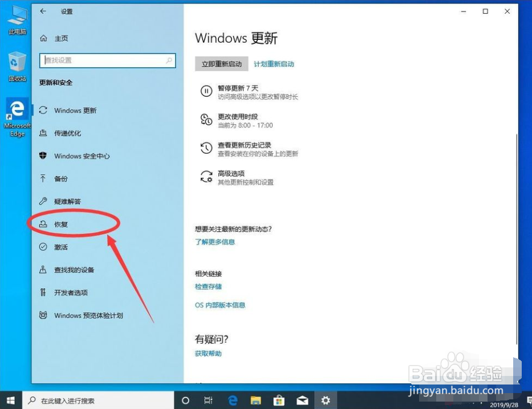Open 传递优化 settings
532x409 pixels.
(67, 133)
